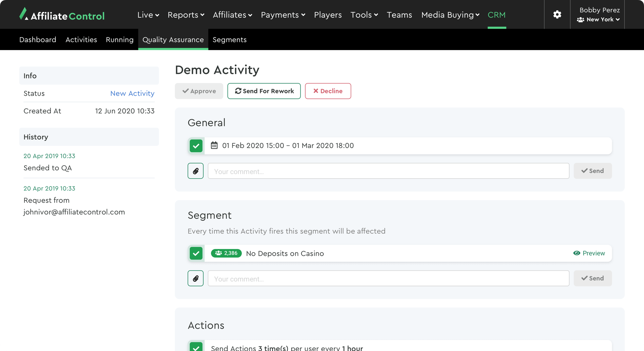Click the New Activity status link

(132, 93)
